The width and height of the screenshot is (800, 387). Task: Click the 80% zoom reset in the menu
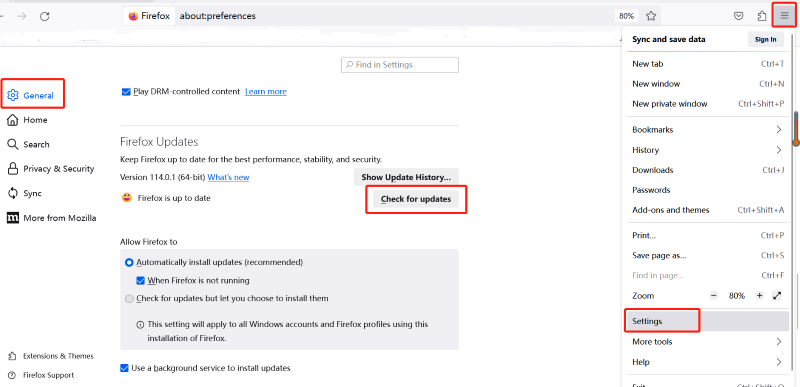tap(737, 296)
